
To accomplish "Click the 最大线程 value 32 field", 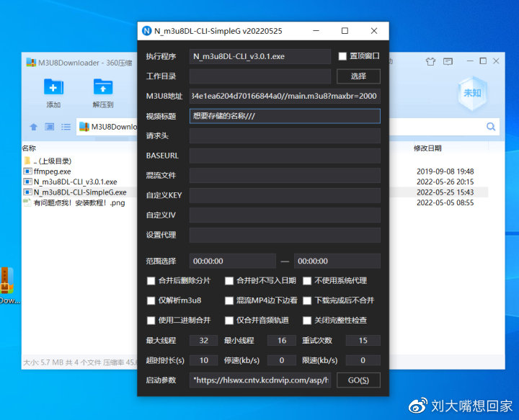I will [203, 340].
